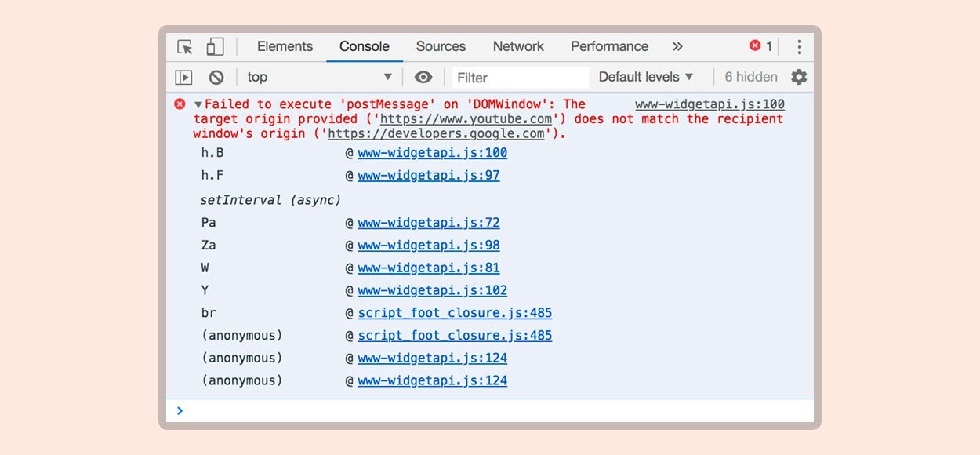Open the Performance tab
The width and height of the screenshot is (980, 455).
point(609,46)
